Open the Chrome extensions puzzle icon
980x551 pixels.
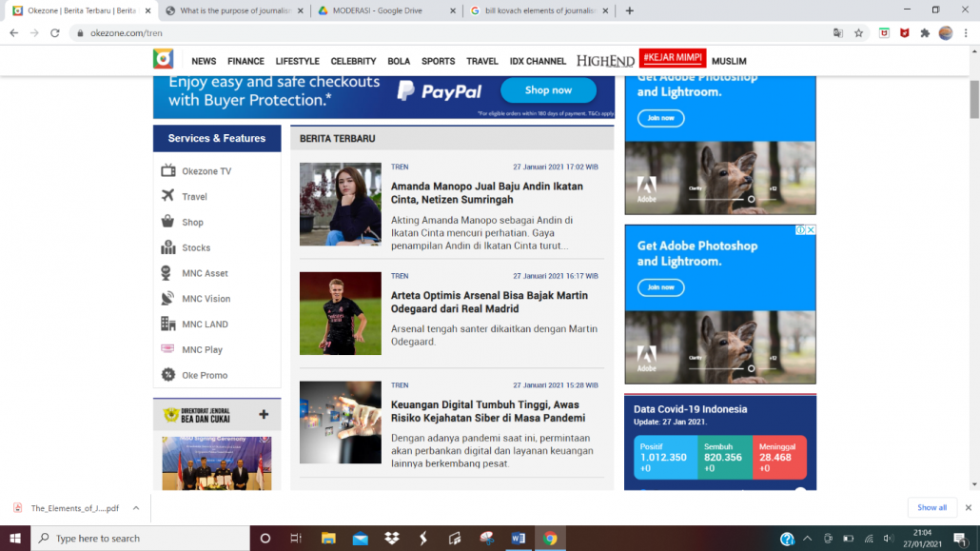coord(925,33)
